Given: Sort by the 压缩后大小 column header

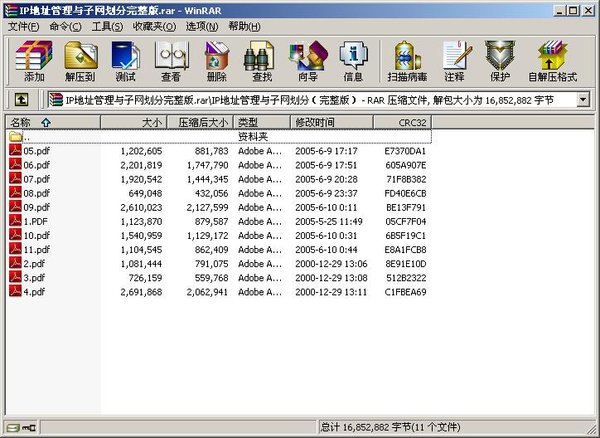Looking at the screenshot, I should [200, 122].
